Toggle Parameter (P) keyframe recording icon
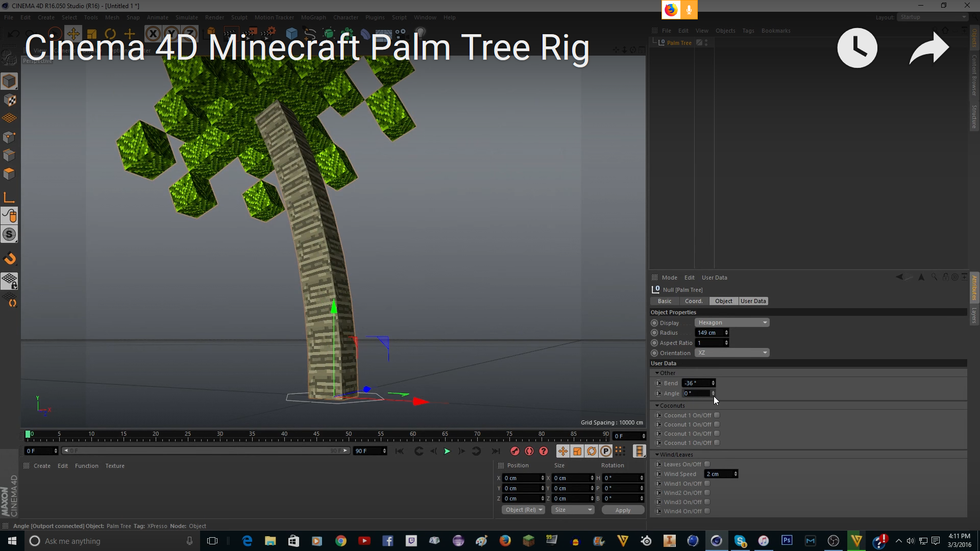 (x=606, y=451)
